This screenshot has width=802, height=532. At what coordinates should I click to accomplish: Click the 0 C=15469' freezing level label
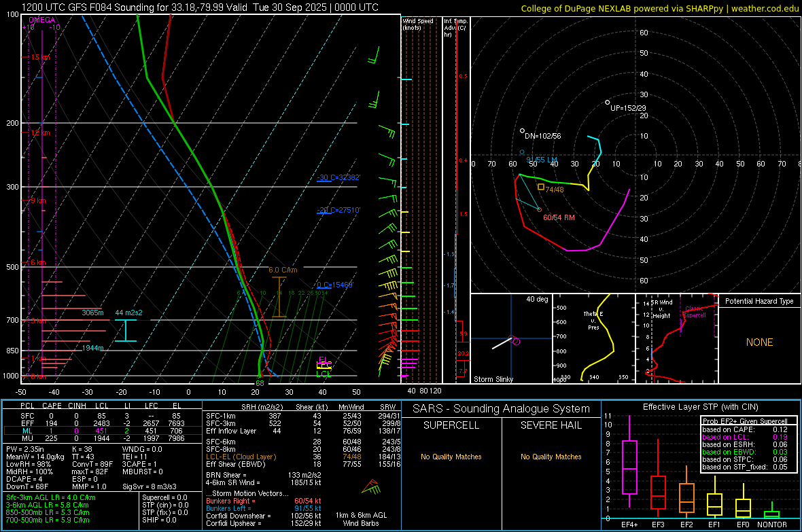335,285
